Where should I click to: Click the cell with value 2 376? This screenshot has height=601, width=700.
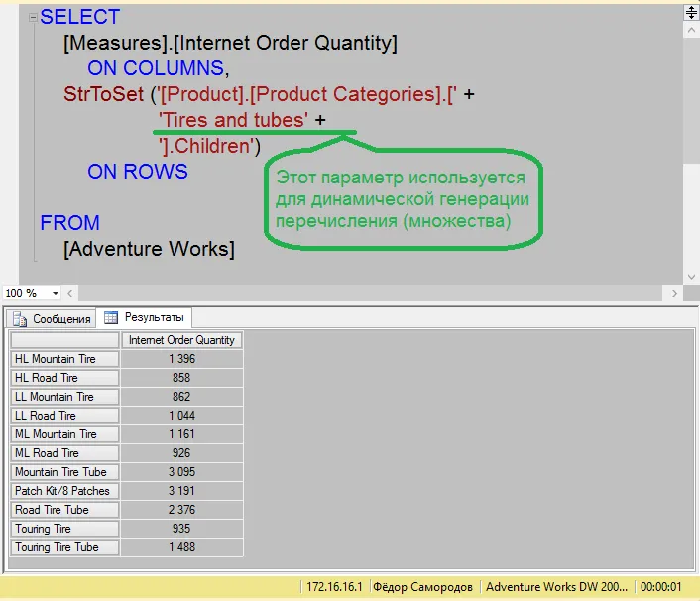pos(181,510)
